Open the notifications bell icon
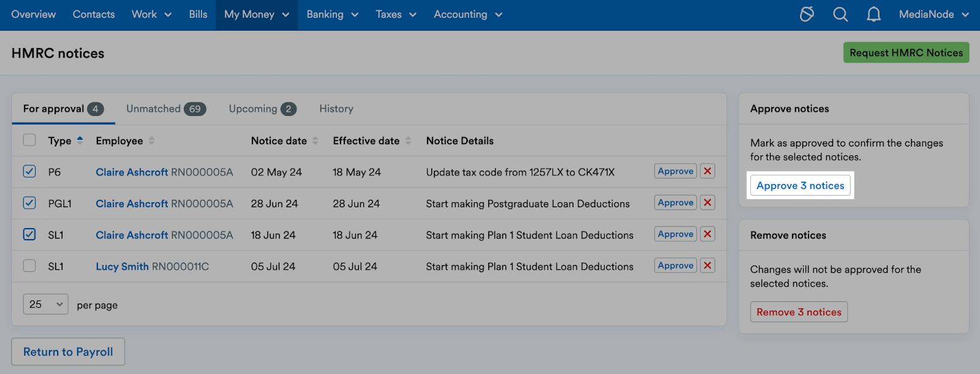980x374 pixels. tap(873, 14)
